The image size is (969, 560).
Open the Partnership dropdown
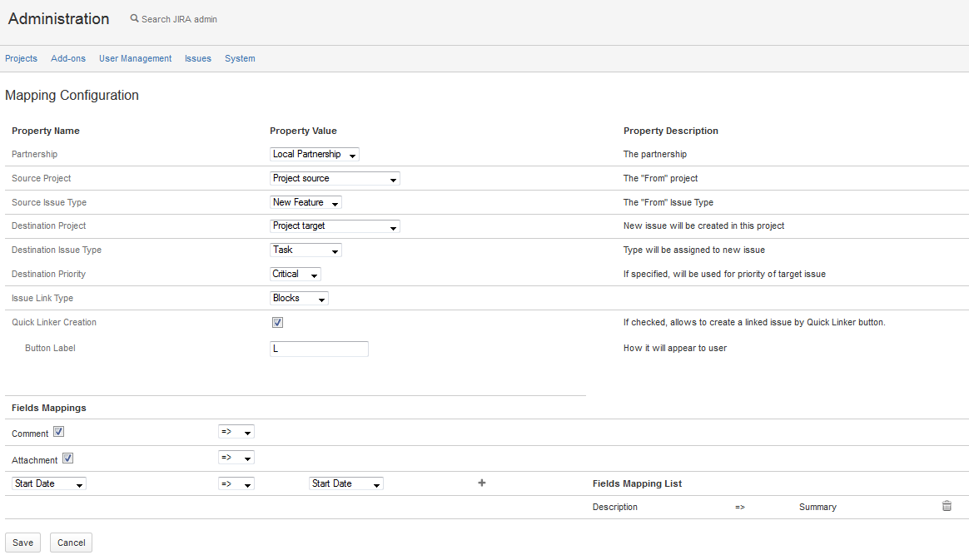pos(314,155)
